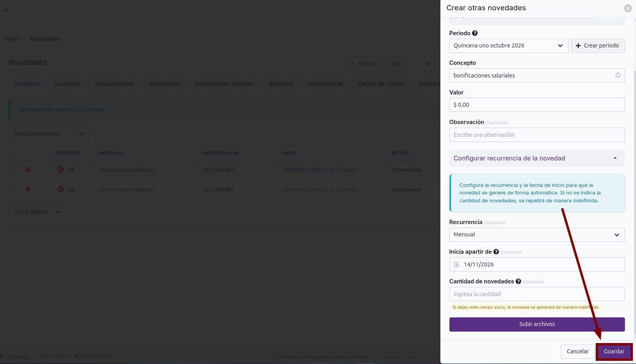Open the Anticipos tab
Image resolution: width=636 pixels, height=364 pixels.
coord(281,84)
